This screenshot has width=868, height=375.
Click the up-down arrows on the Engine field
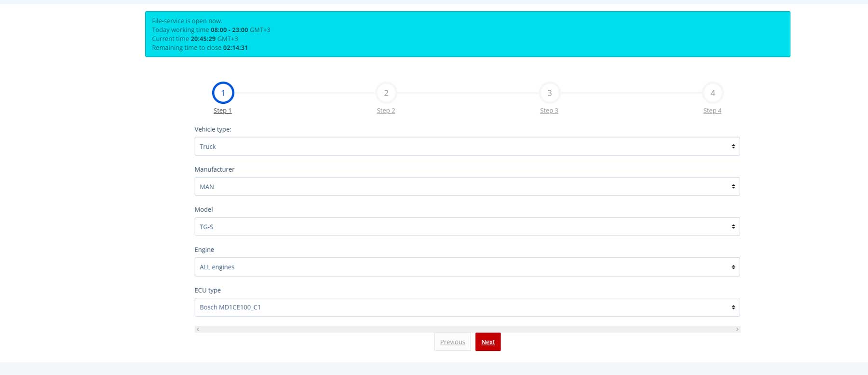(x=733, y=267)
